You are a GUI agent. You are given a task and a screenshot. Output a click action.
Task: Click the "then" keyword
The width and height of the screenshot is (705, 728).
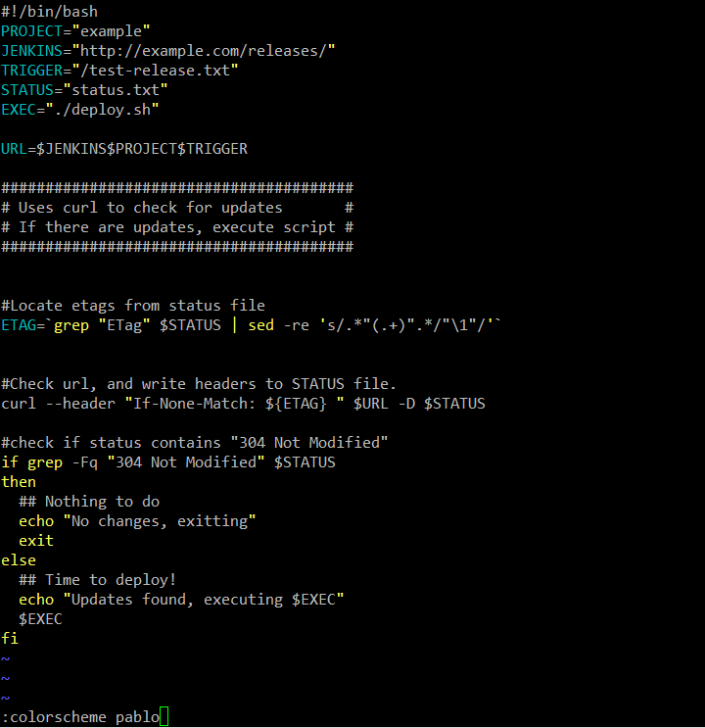pyautogui.click(x=19, y=482)
